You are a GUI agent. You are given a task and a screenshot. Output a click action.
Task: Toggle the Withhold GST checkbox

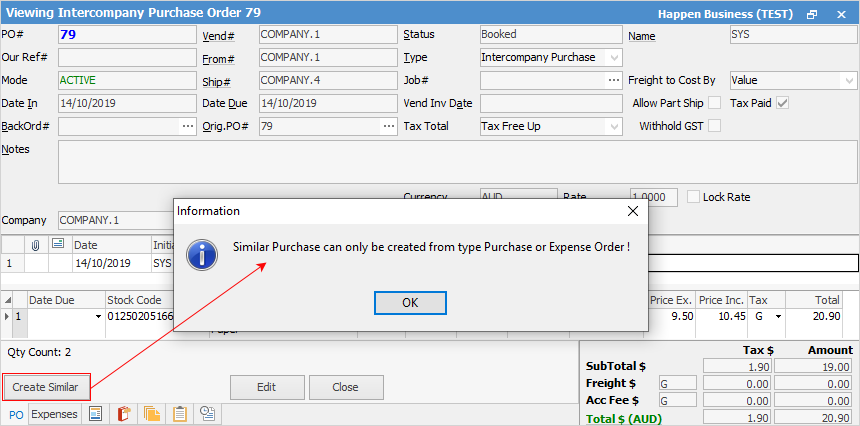point(714,126)
